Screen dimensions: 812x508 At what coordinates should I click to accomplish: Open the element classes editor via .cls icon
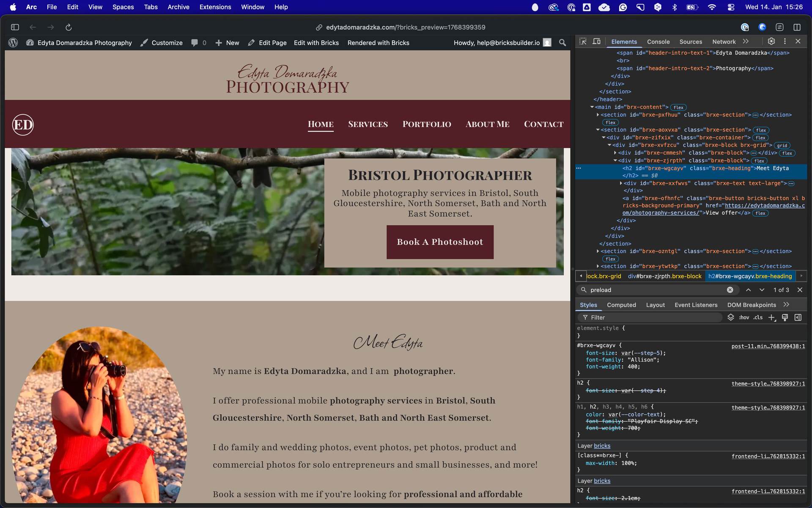(x=757, y=317)
